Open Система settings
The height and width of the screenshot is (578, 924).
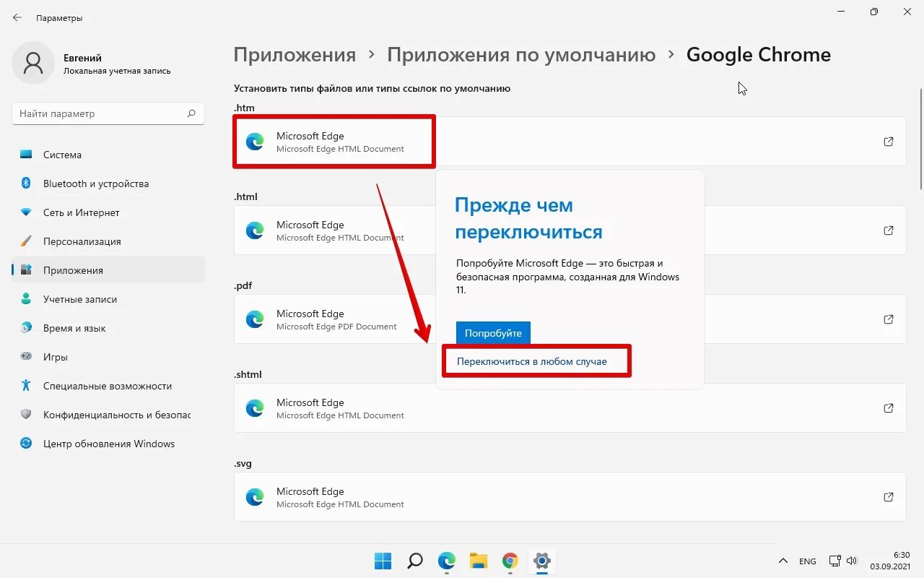[x=108, y=155]
